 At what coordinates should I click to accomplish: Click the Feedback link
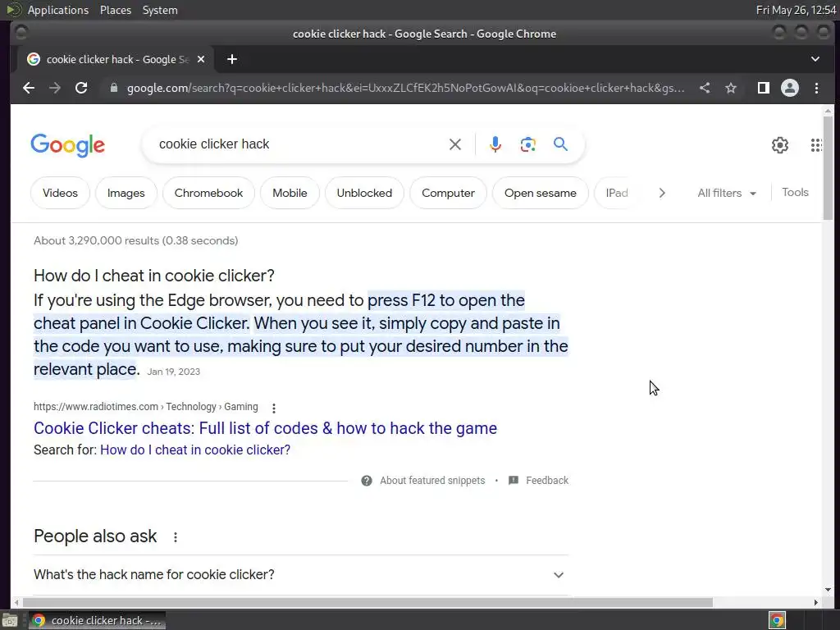pos(547,481)
